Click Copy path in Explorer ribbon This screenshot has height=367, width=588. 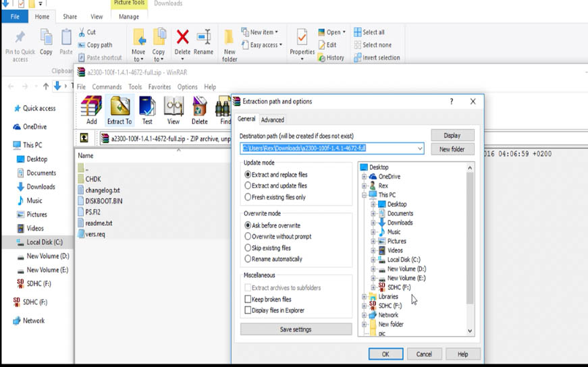coord(95,45)
